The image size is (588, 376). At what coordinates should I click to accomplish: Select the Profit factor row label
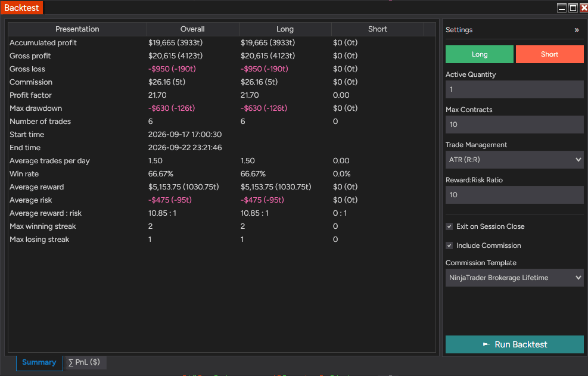[x=31, y=95]
